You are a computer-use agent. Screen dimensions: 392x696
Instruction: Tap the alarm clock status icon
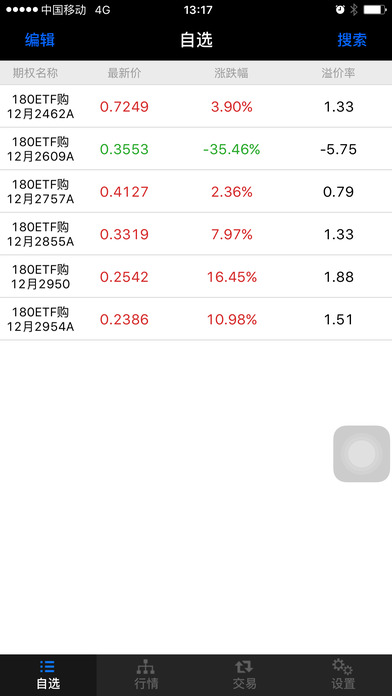click(340, 10)
